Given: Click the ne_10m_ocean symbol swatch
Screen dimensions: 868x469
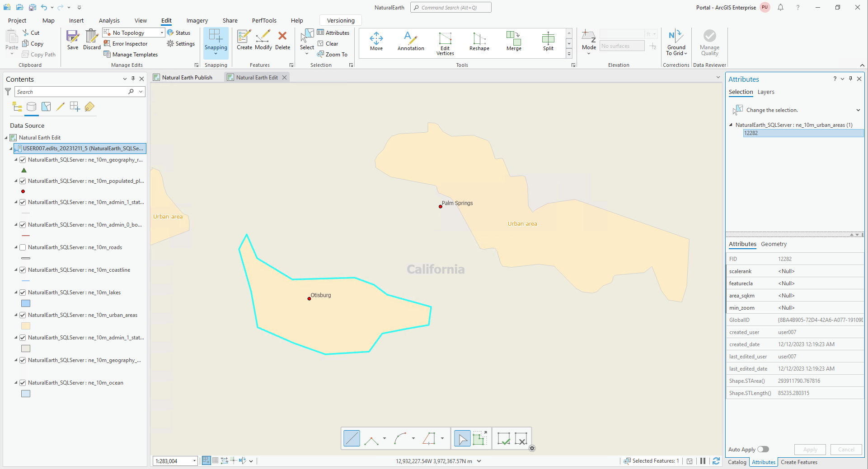Looking at the screenshot, I should click(x=26, y=394).
